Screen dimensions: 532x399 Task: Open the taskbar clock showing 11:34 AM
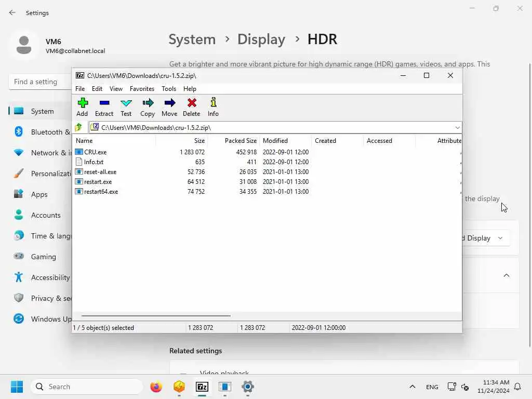pos(494,387)
